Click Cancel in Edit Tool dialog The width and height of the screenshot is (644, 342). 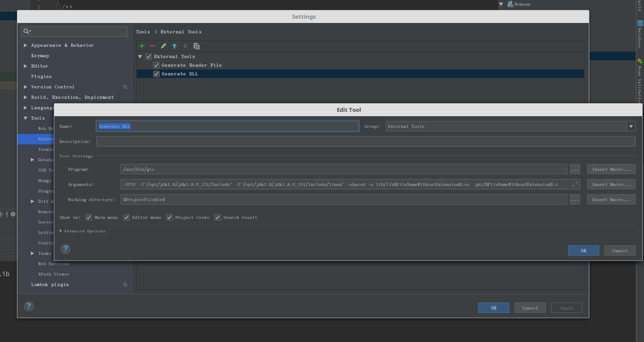click(620, 251)
